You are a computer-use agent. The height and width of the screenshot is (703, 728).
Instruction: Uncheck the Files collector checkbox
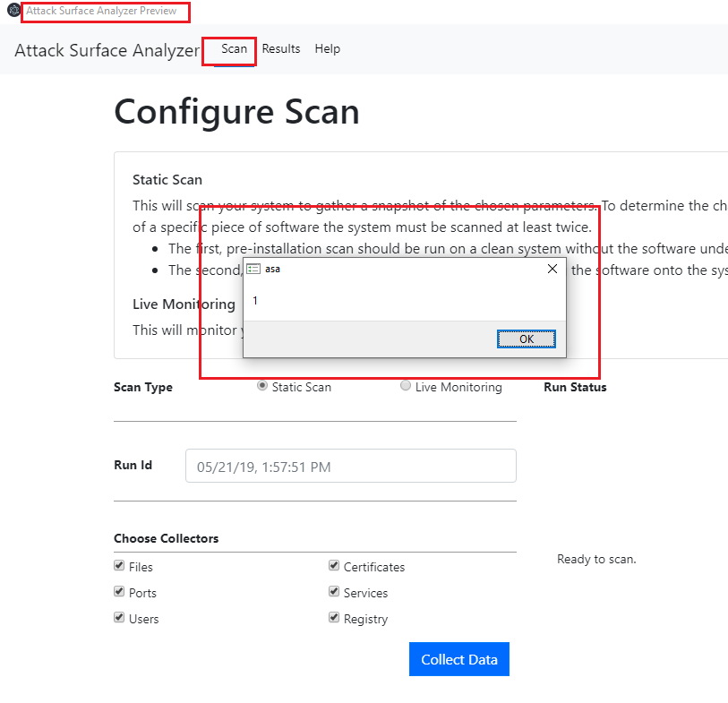tap(119, 566)
